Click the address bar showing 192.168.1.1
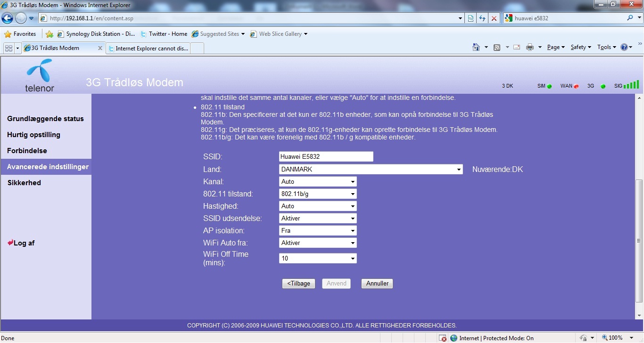Viewport: 644px width, 343px height. [x=248, y=18]
